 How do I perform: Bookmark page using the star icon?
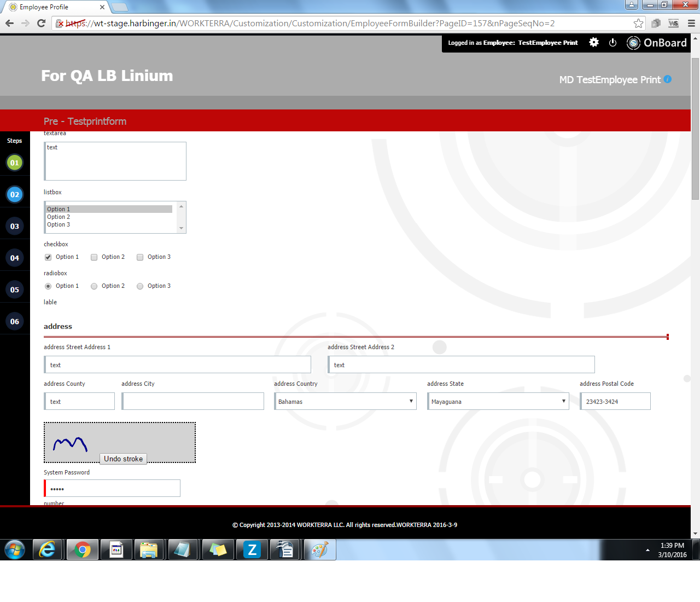coord(638,23)
